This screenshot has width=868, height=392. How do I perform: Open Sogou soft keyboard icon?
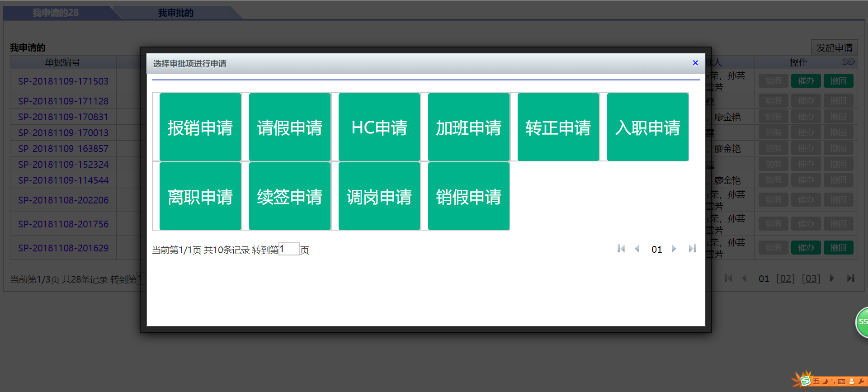841,382
